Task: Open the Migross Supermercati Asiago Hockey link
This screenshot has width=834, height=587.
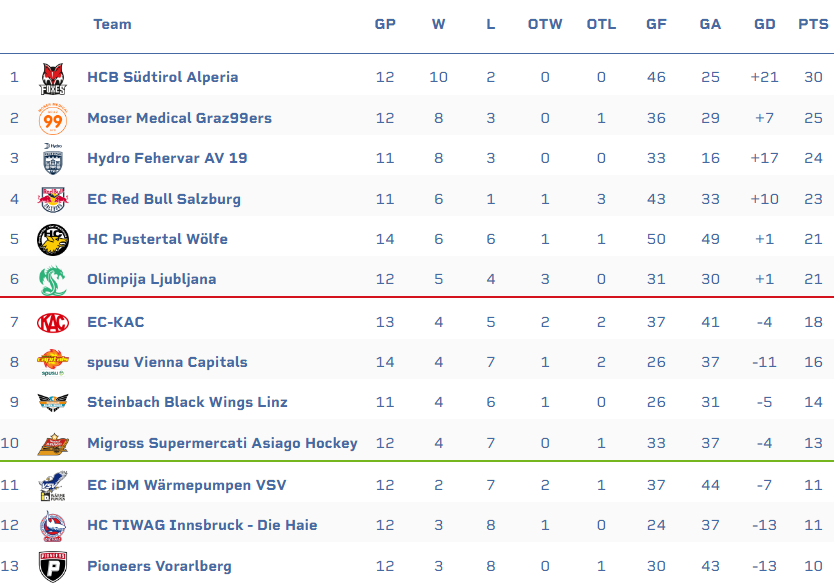Action: point(222,443)
